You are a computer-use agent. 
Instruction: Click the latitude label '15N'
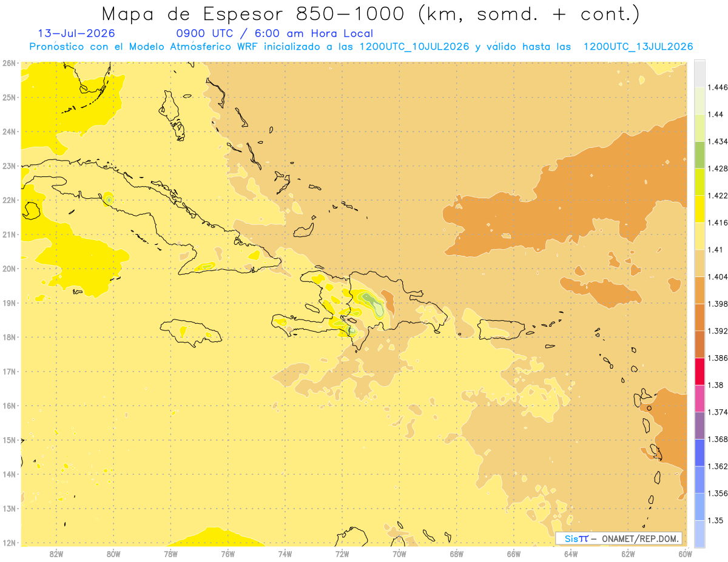point(8,440)
